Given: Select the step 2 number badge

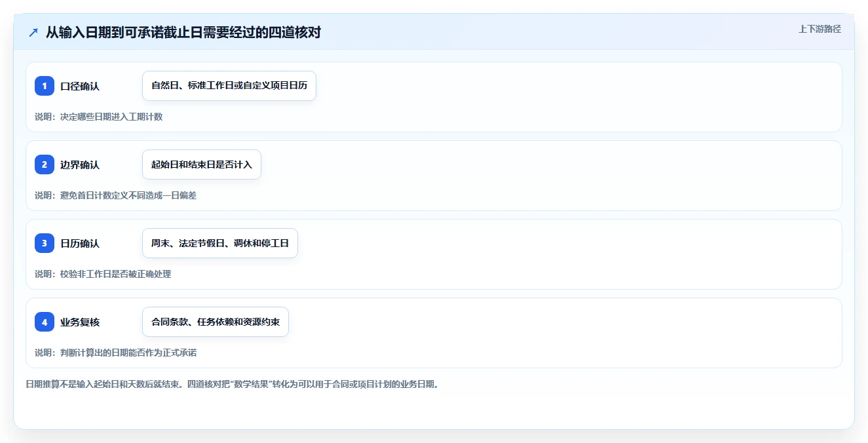Looking at the screenshot, I should coord(45,164).
